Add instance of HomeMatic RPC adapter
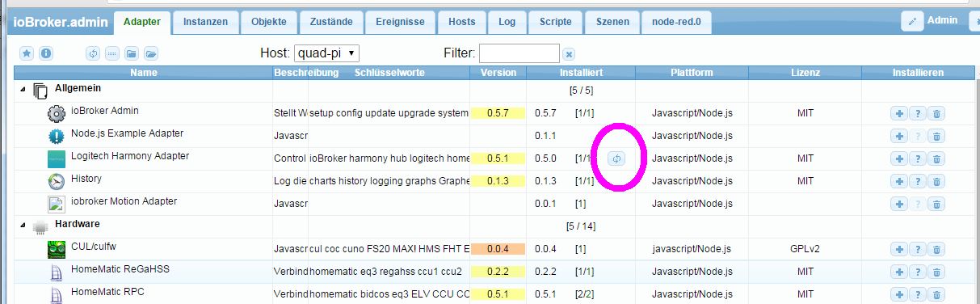The height and width of the screenshot is (304, 980). coord(898,294)
